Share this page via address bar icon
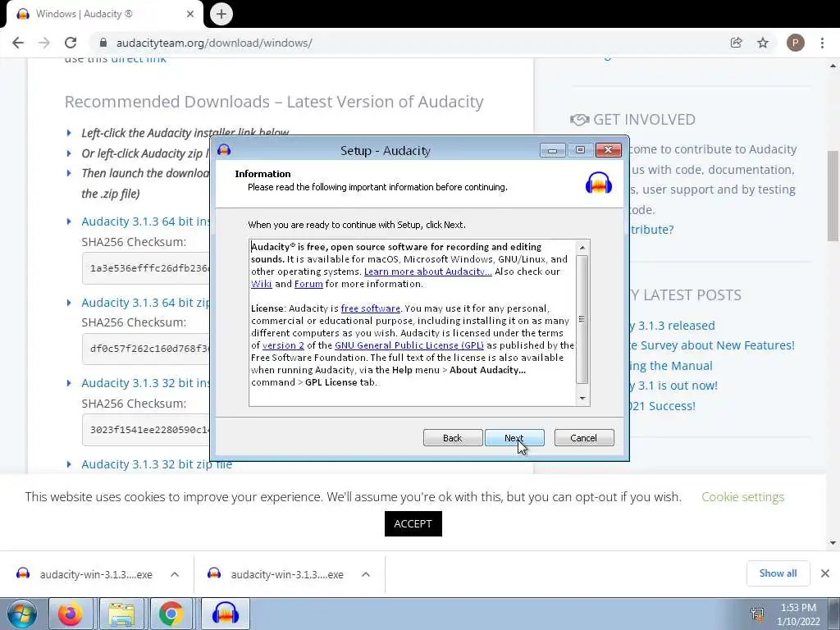 [736, 43]
